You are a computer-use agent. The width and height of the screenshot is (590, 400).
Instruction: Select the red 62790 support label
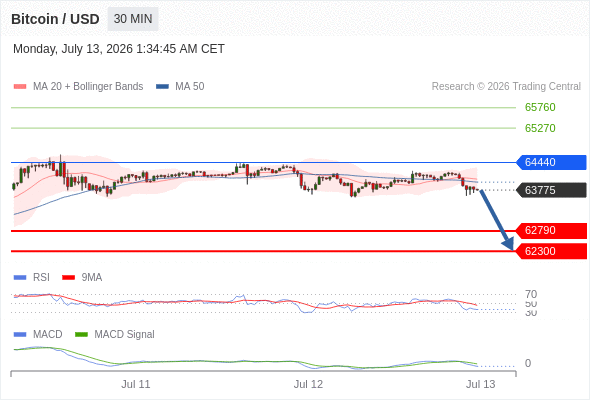pyautogui.click(x=551, y=230)
